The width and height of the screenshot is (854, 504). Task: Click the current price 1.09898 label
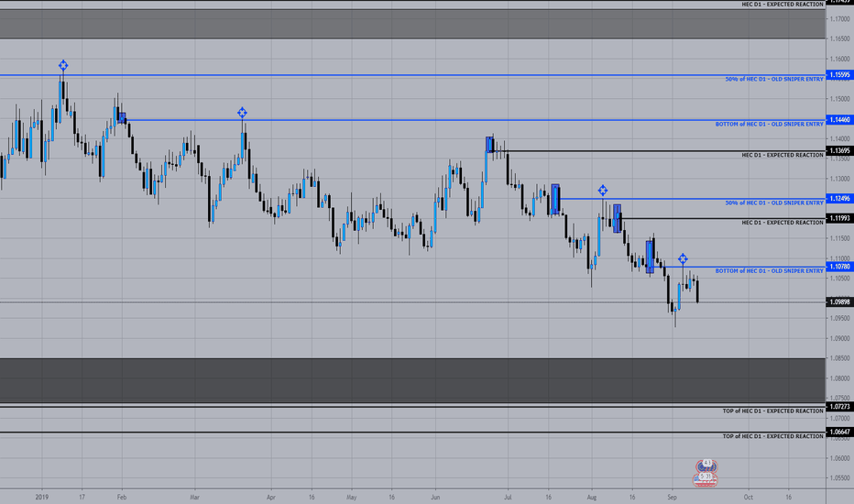[x=839, y=301]
